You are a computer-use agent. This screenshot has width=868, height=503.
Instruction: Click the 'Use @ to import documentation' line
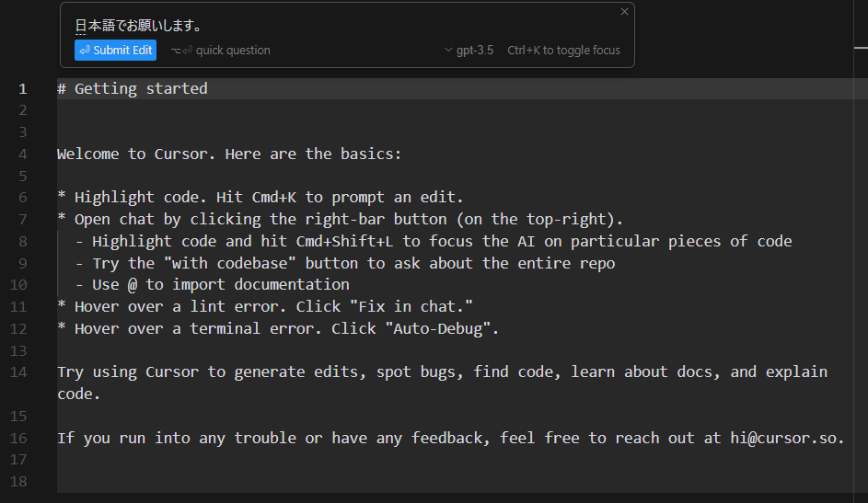[221, 285]
